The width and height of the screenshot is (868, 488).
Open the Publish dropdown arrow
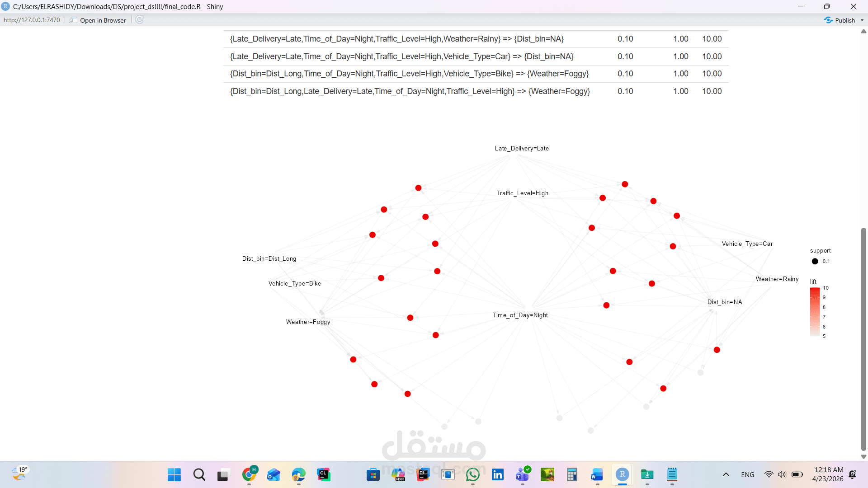click(x=862, y=20)
